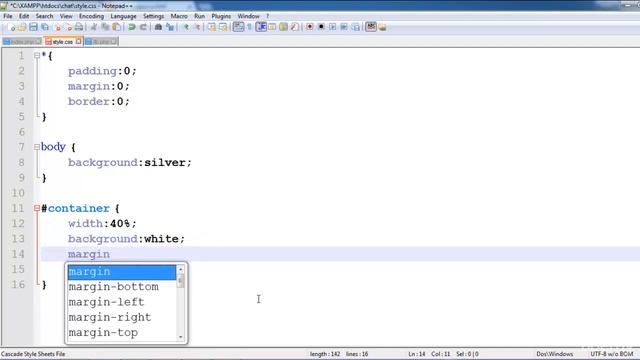
Task: Click the autocomplete list scroll-down arrow
Action: pyautogui.click(x=180, y=337)
